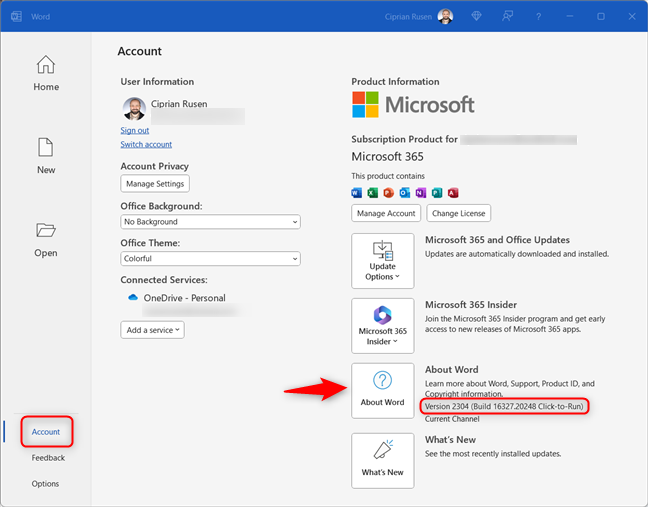648x507 pixels.
Task: Click the Microsoft 365 and Office Updates heading
Action: click(497, 240)
